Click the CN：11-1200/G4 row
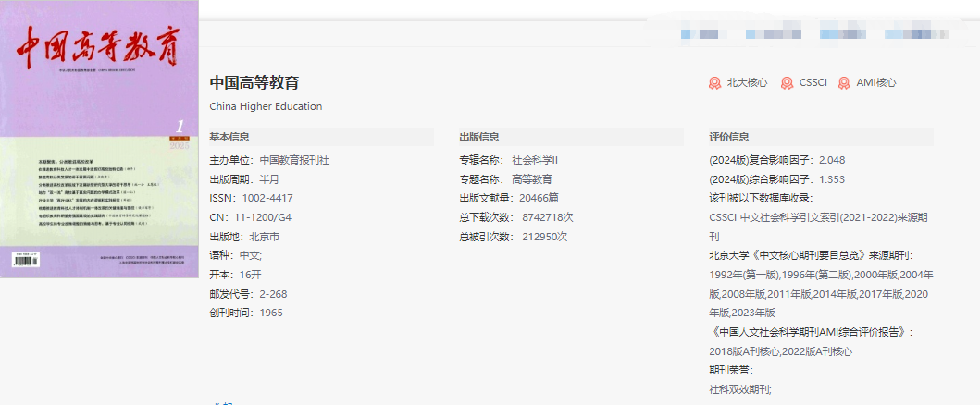 (251, 217)
